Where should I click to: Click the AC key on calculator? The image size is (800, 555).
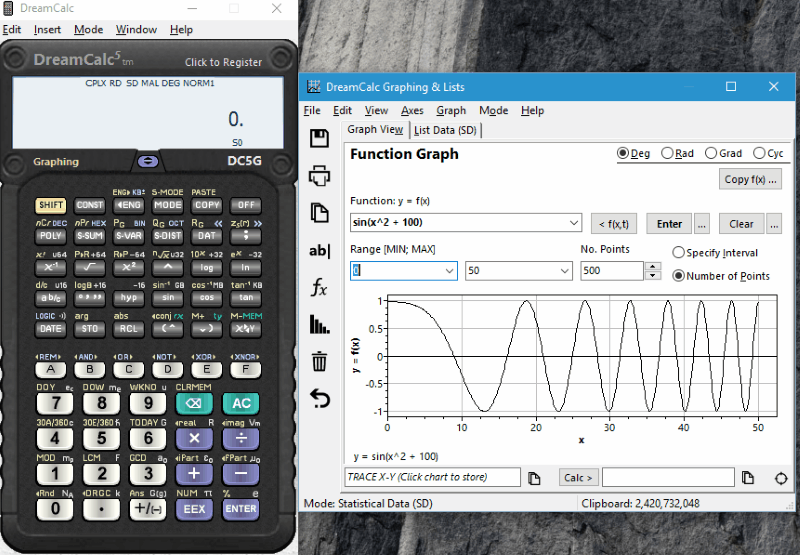tap(241, 403)
